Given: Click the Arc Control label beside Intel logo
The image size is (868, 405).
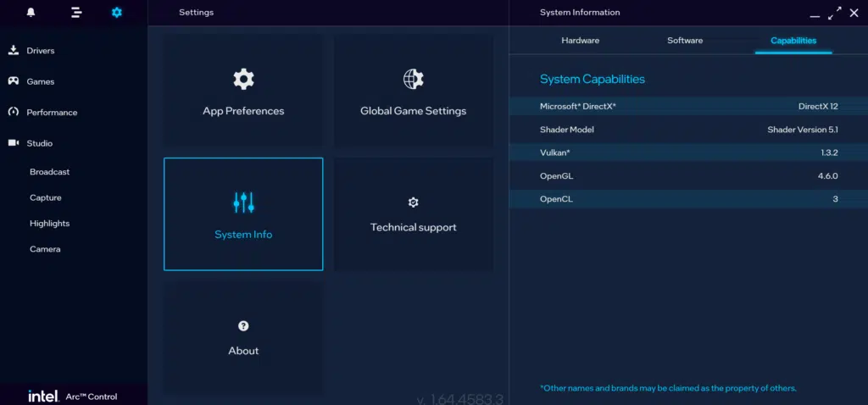Looking at the screenshot, I should click(x=92, y=397).
